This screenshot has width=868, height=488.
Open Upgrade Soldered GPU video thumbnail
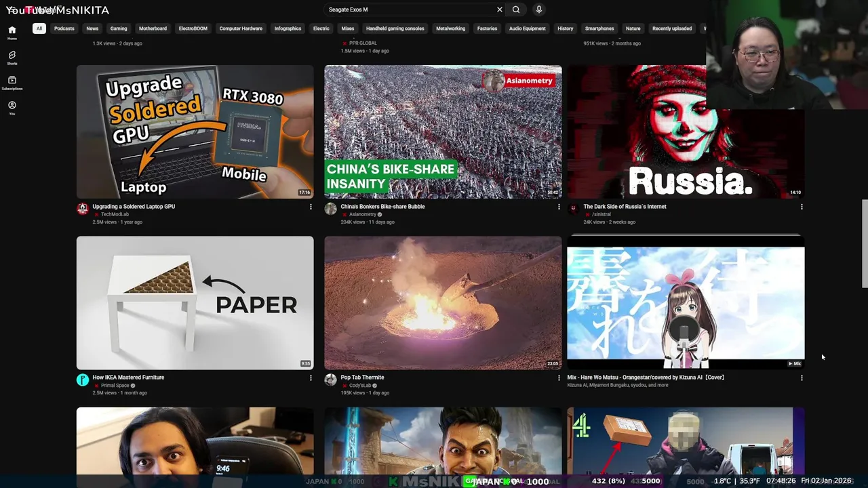pyautogui.click(x=195, y=131)
